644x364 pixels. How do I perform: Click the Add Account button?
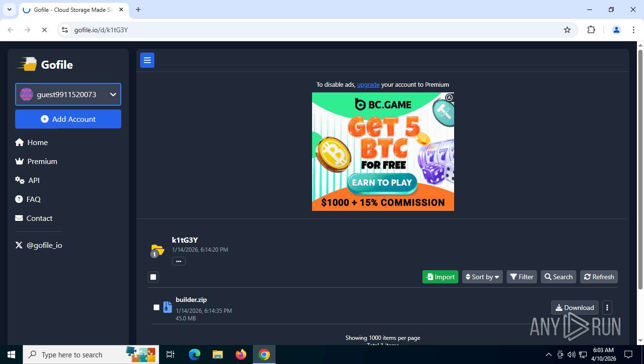coord(68,119)
